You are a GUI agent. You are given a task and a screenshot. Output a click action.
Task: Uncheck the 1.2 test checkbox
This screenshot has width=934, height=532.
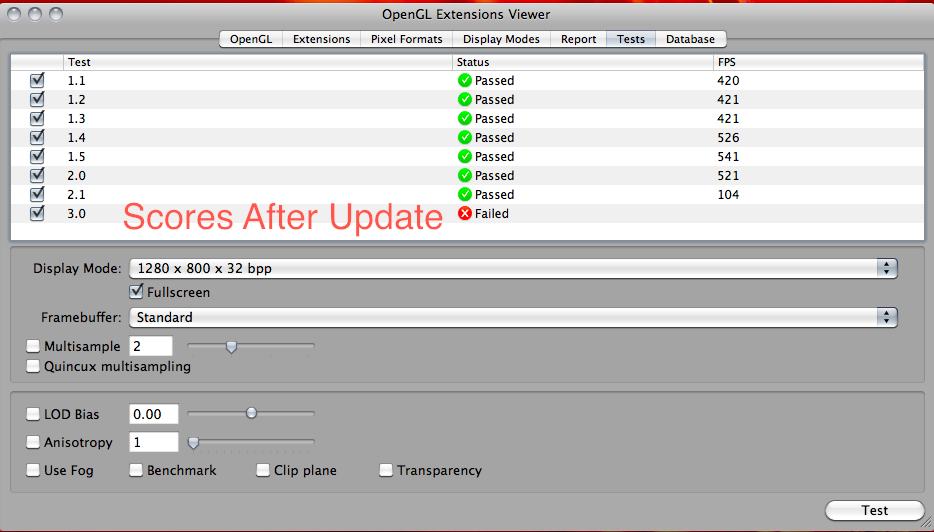(x=37, y=99)
